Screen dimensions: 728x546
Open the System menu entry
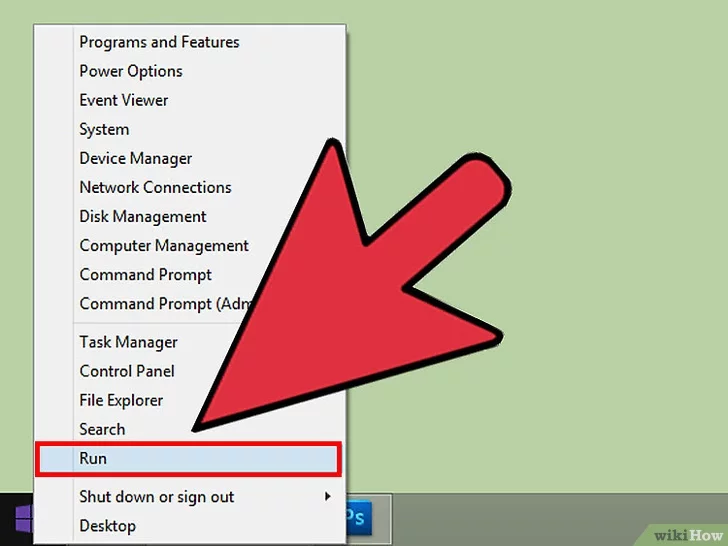point(104,130)
